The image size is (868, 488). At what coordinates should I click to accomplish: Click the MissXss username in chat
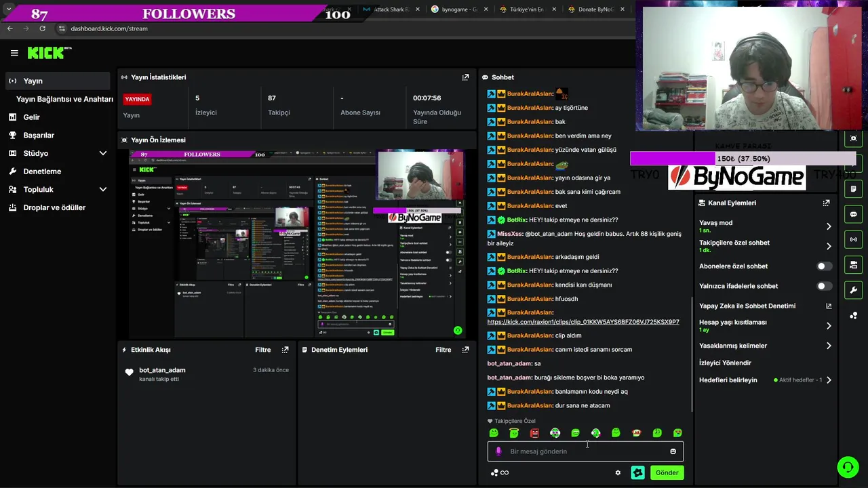pyautogui.click(x=510, y=234)
